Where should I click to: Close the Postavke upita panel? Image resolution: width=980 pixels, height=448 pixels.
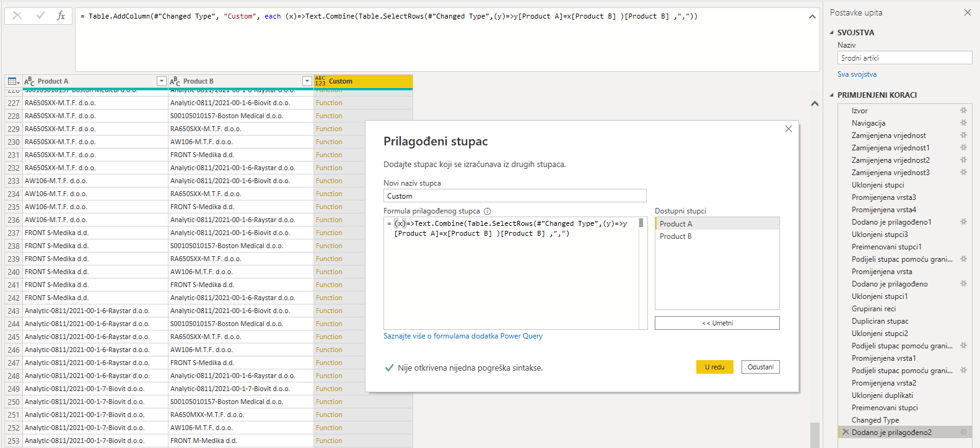[968, 12]
